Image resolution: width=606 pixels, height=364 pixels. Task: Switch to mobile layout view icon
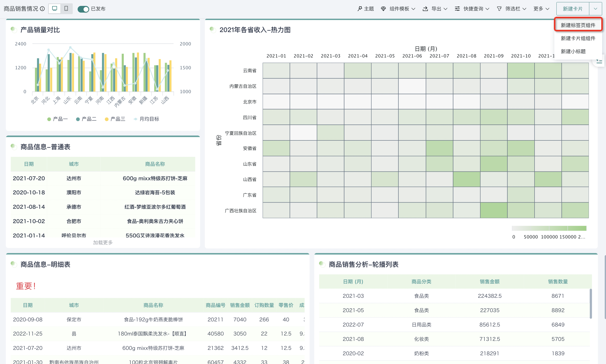[66, 8]
